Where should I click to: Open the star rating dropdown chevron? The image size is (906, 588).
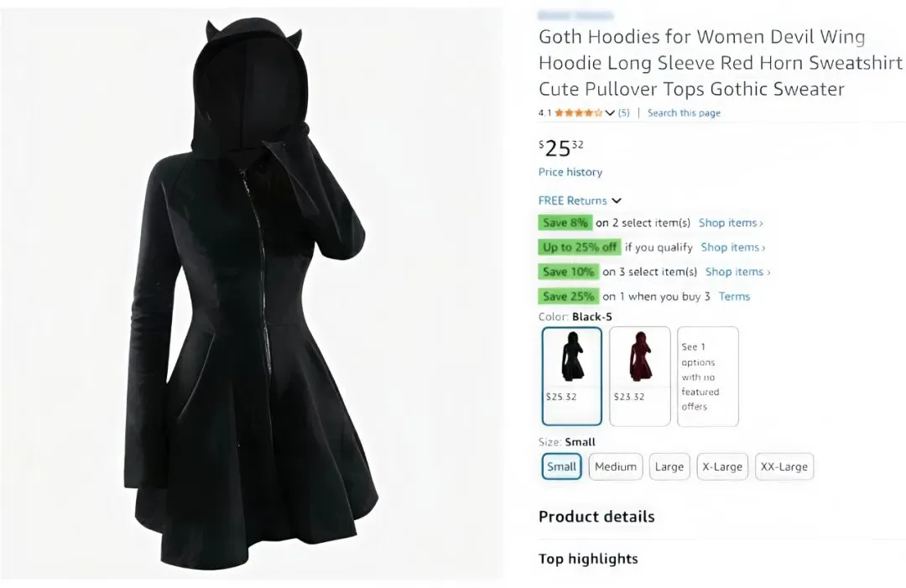click(x=610, y=113)
